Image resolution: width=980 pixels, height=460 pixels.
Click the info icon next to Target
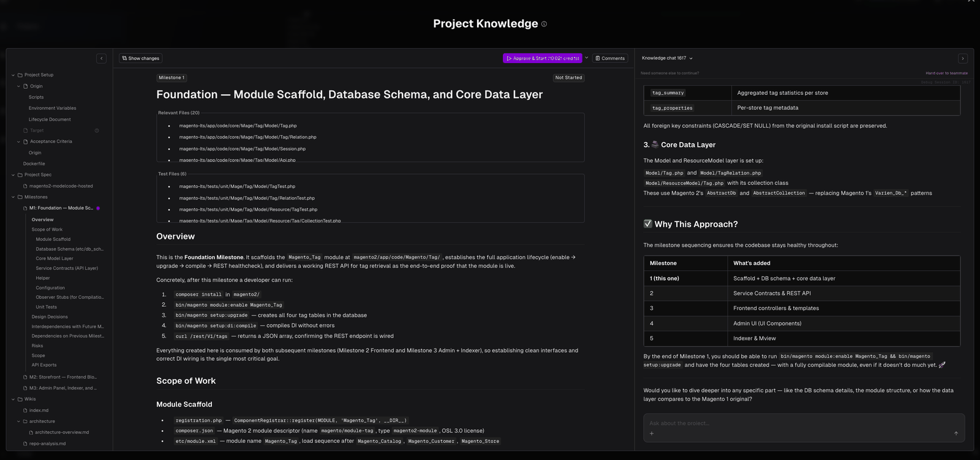pyautogui.click(x=97, y=130)
